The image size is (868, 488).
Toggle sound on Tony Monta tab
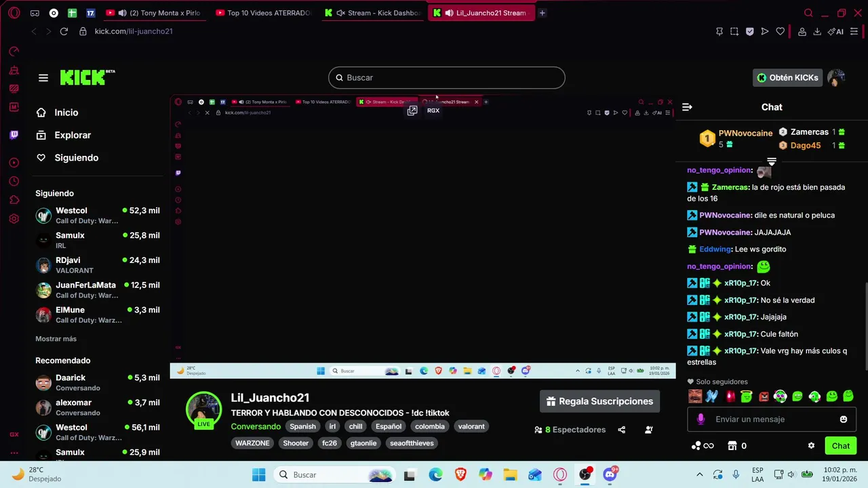pyautogui.click(x=122, y=13)
